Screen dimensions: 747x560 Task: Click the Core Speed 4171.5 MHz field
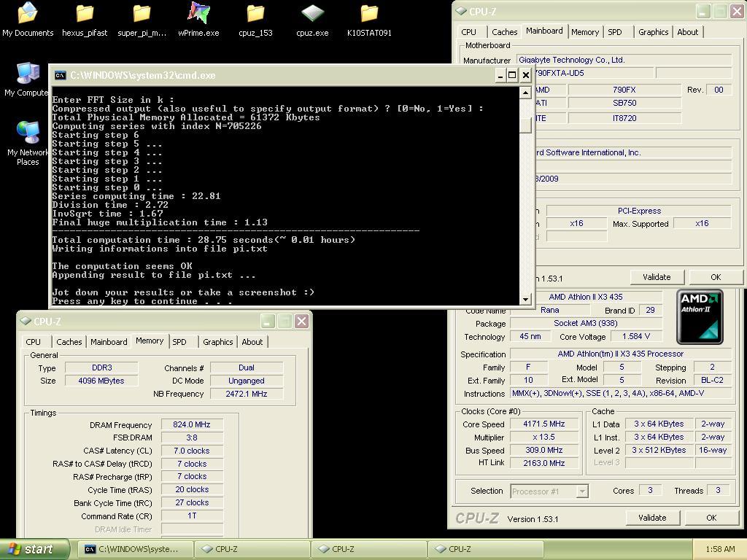click(x=544, y=424)
